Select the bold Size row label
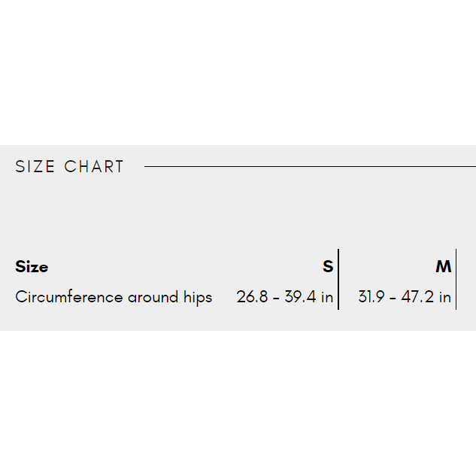The image size is (476, 476). point(32,267)
